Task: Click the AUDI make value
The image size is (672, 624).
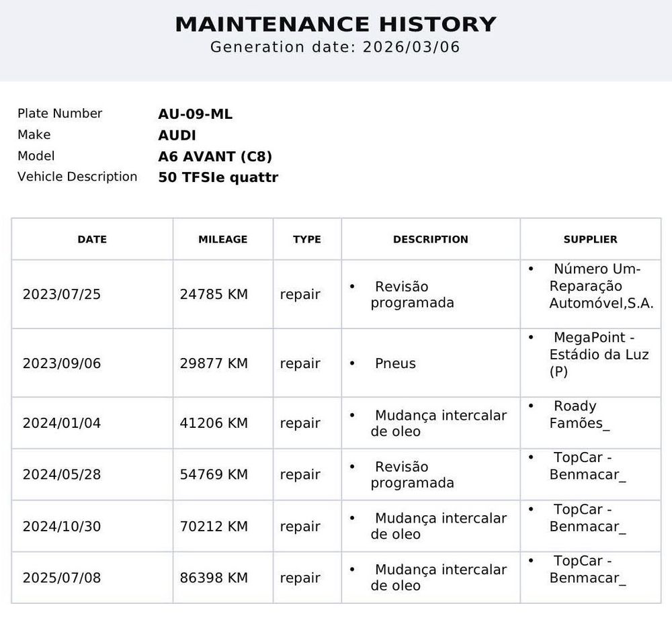Action: click(x=177, y=135)
